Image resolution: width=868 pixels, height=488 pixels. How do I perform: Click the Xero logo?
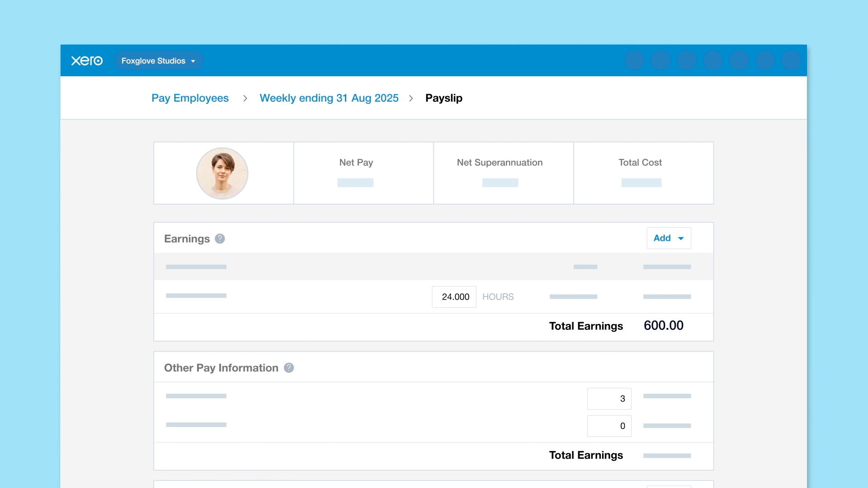pos(87,61)
